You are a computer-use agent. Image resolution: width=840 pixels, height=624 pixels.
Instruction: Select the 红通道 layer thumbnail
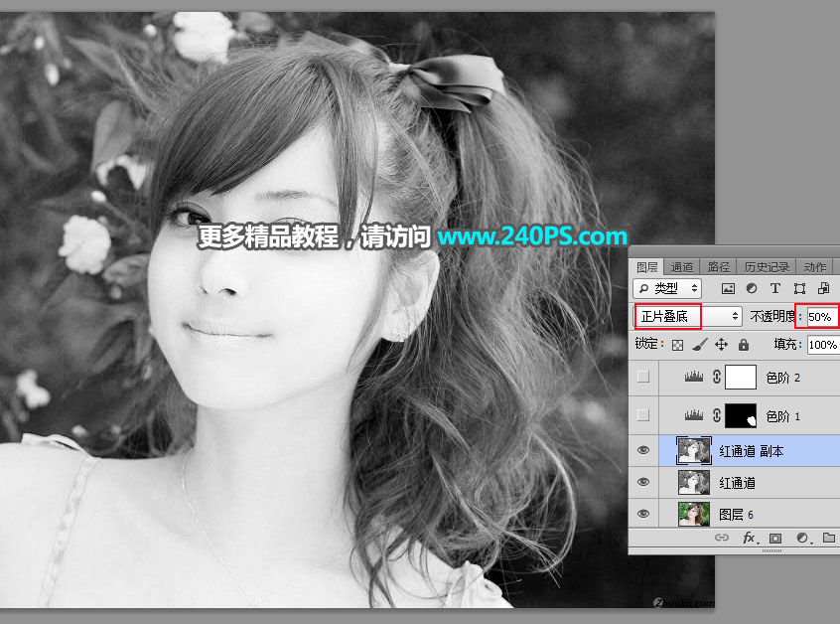[694, 482]
